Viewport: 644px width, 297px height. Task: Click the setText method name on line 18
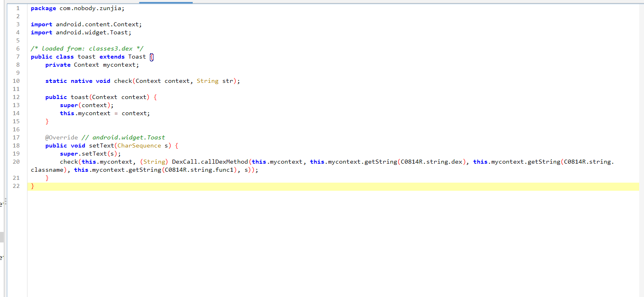[101, 145]
